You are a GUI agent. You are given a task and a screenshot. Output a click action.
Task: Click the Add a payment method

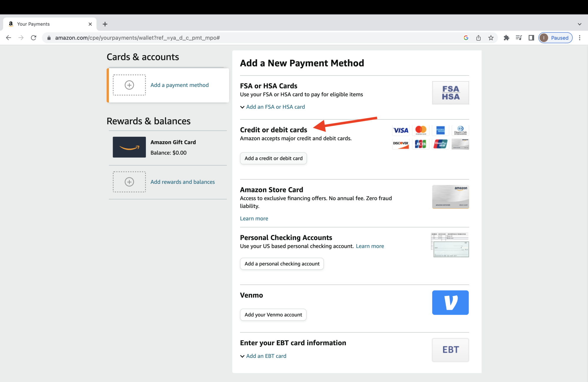(x=179, y=85)
